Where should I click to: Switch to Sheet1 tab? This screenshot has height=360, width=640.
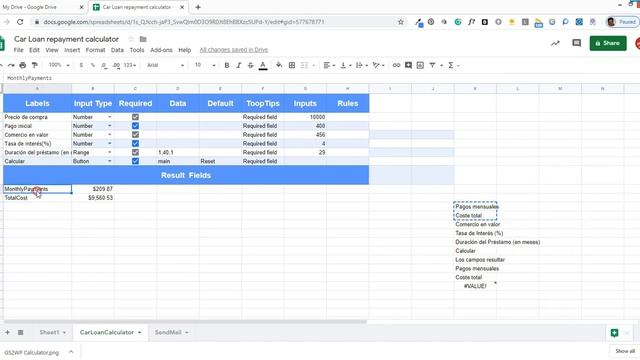point(49,333)
